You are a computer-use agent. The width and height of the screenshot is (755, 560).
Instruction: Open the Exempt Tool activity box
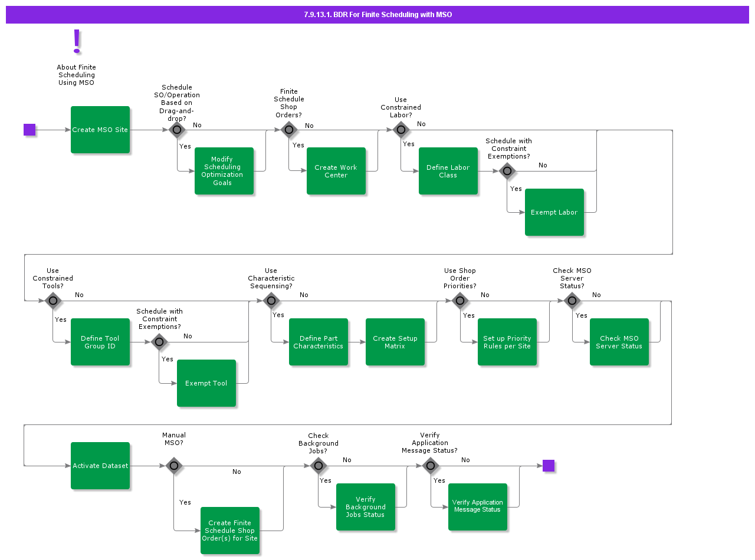click(x=206, y=383)
